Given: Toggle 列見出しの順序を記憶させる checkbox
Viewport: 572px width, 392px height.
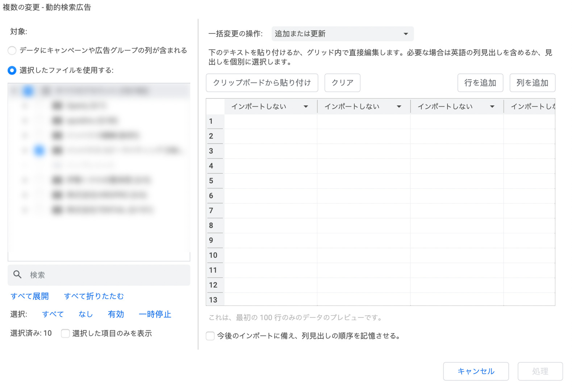Looking at the screenshot, I should click(210, 336).
